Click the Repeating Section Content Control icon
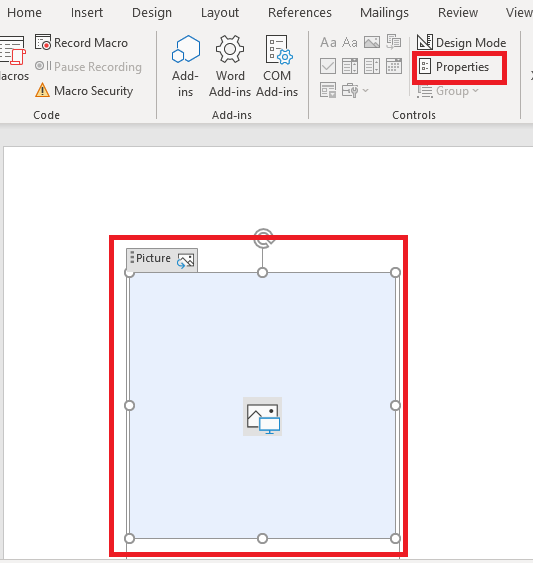533x563 pixels. 328,90
